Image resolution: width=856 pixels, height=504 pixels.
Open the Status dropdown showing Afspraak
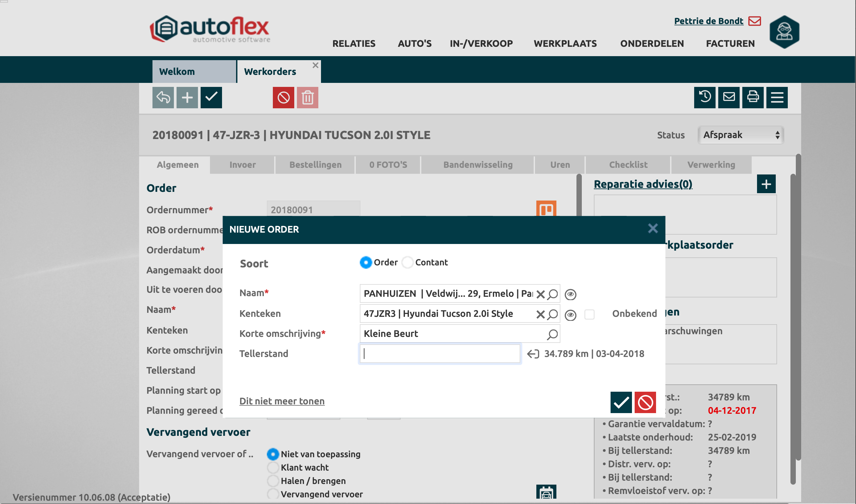click(741, 135)
